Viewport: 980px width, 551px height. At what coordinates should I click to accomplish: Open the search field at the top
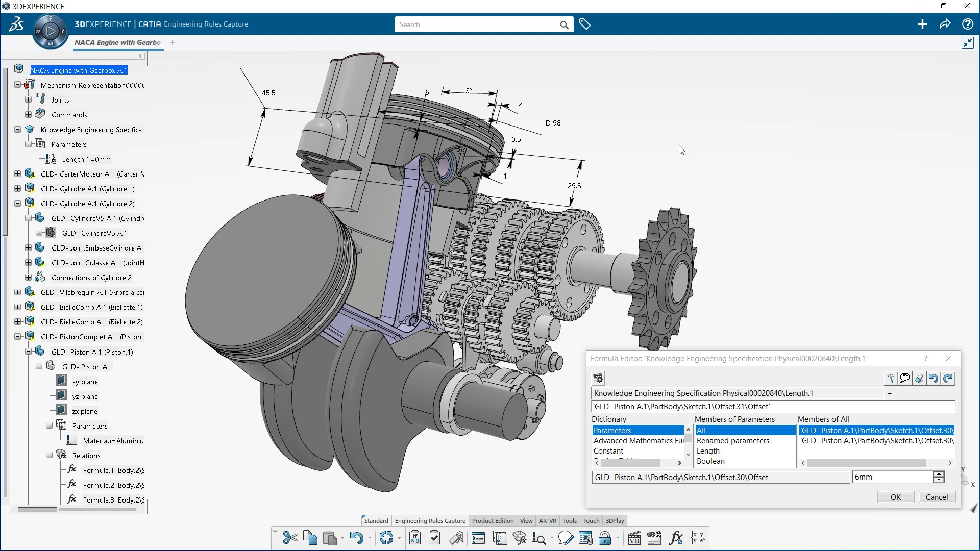tap(483, 24)
